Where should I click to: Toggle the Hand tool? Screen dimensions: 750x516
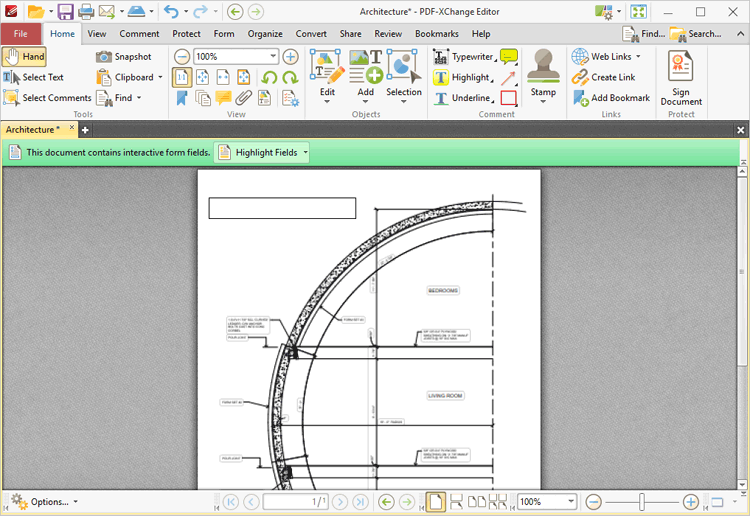(x=24, y=56)
